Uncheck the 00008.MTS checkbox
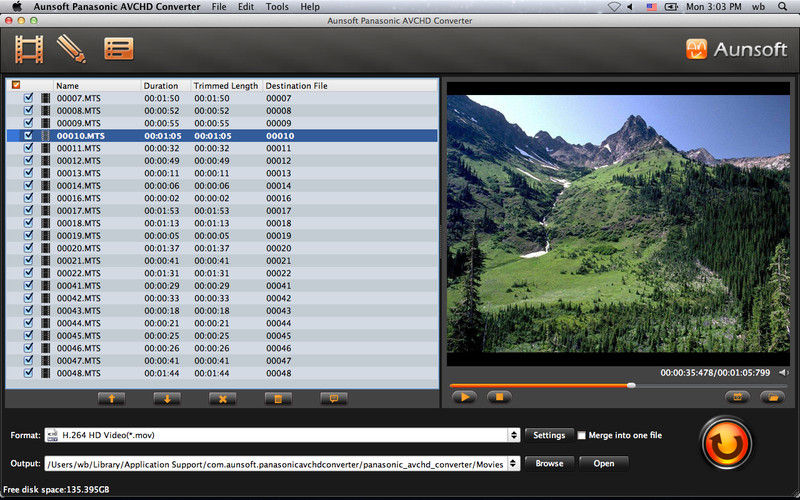The image size is (800, 500). tap(29, 110)
